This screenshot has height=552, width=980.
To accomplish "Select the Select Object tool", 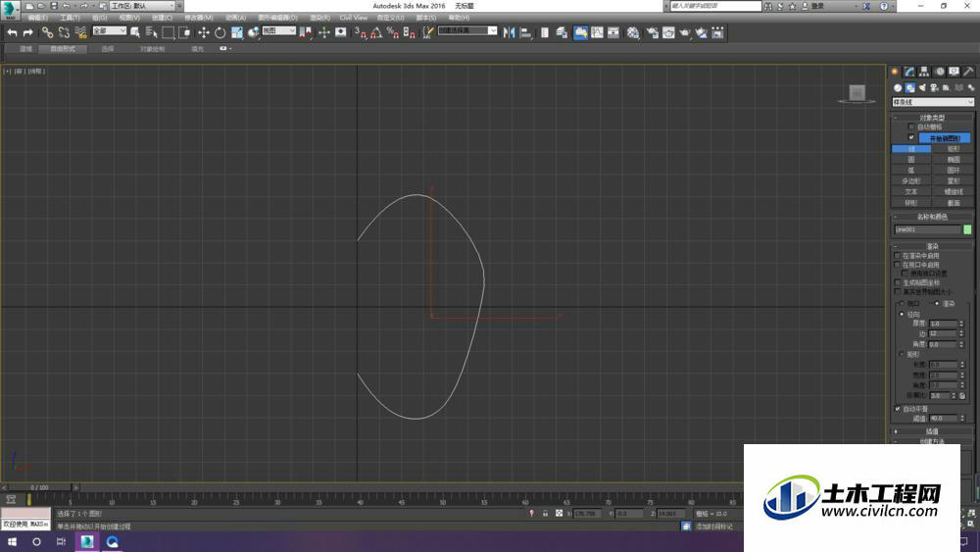I will click(135, 32).
